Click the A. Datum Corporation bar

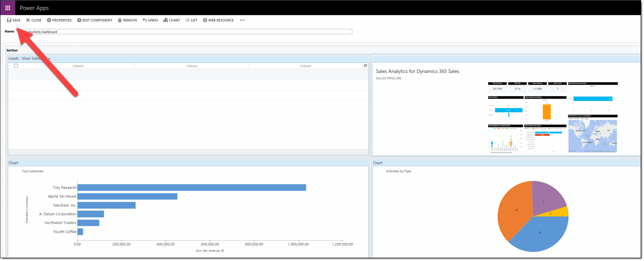[91, 214]
